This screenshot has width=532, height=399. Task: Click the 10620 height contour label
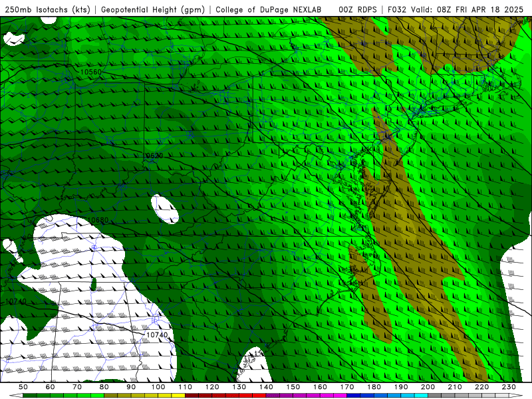click(154, 156)
